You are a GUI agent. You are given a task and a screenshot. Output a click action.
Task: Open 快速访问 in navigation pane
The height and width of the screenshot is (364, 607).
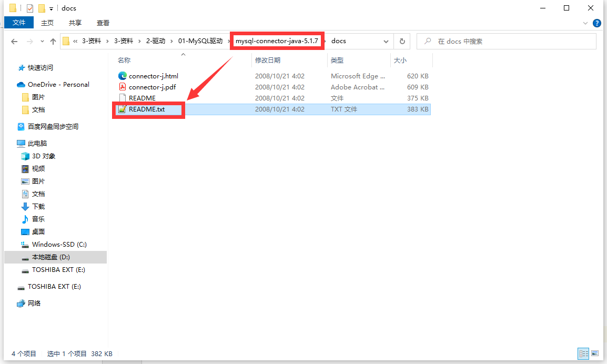(x=41, y=68)
